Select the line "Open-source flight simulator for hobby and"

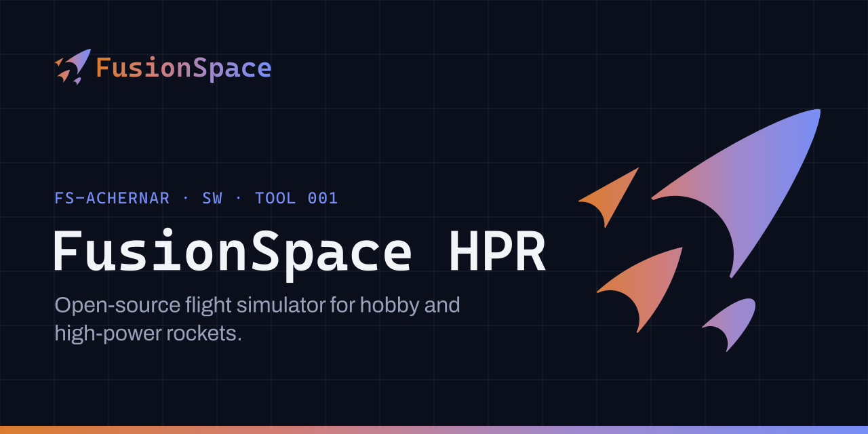tap(258, 305)
